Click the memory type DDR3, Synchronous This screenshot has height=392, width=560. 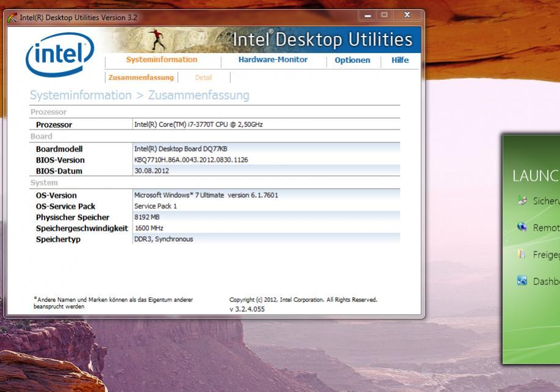tap(164, 239)
